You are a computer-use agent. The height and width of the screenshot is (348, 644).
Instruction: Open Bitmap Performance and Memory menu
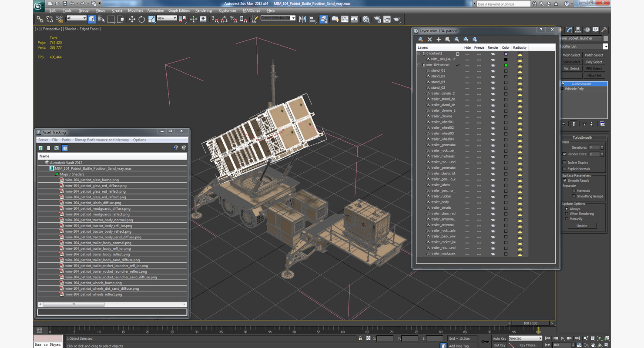(102, 140)
